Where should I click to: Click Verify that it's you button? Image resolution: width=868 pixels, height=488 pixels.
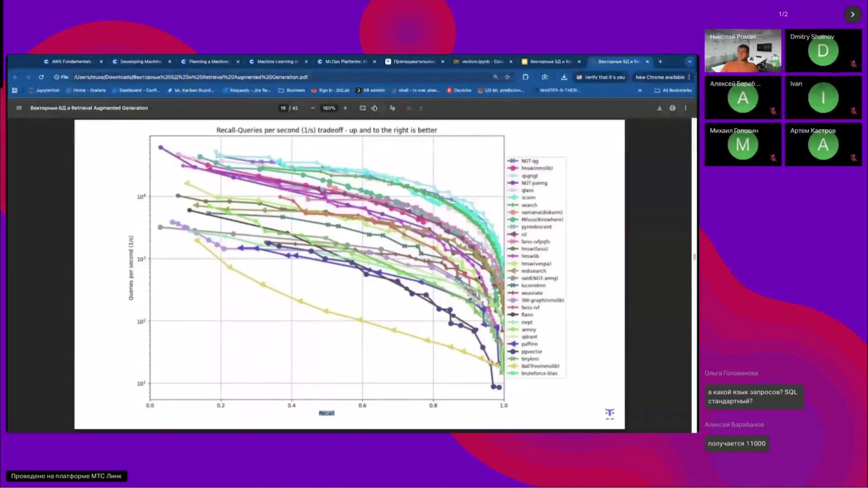600,77
